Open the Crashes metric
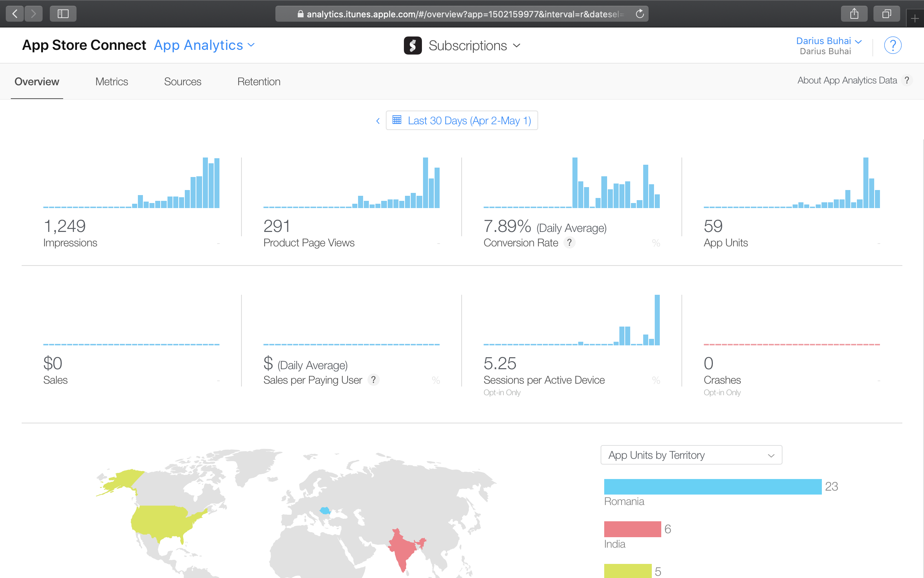Image resolution: width=924 pixels, height=578 pixels. [x=722, y=380]
